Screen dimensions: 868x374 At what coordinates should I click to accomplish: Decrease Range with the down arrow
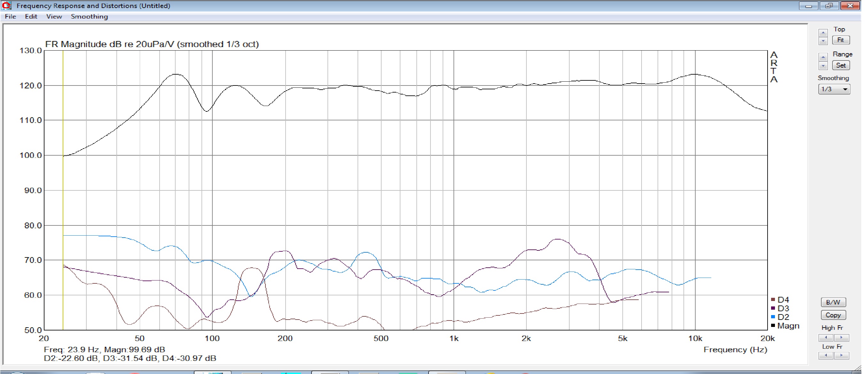(823, 66)
